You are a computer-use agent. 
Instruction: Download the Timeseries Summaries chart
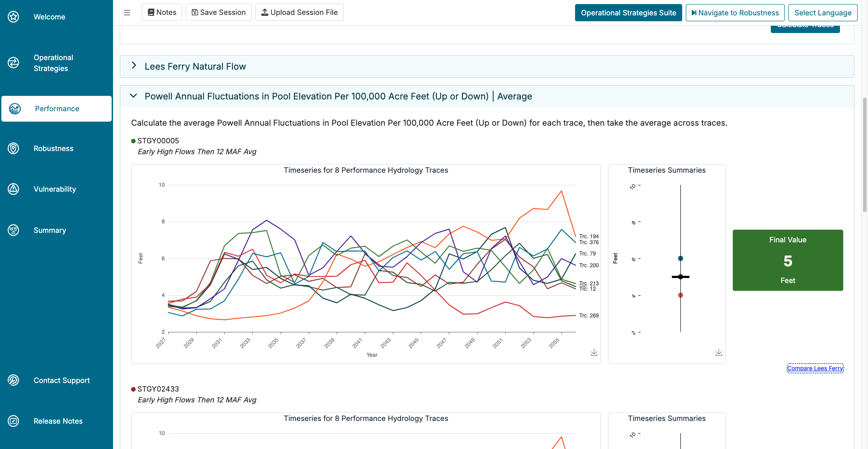(x=719, y=353)
